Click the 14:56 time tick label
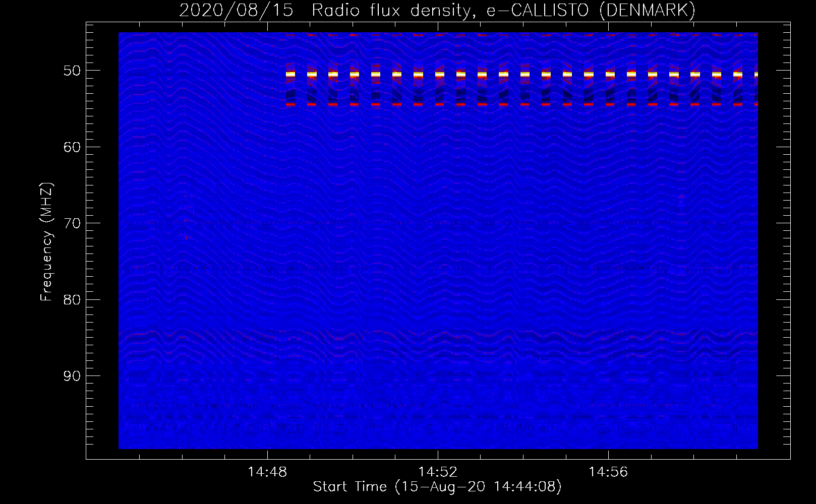The image size is (816, 504). coord(608,472)
